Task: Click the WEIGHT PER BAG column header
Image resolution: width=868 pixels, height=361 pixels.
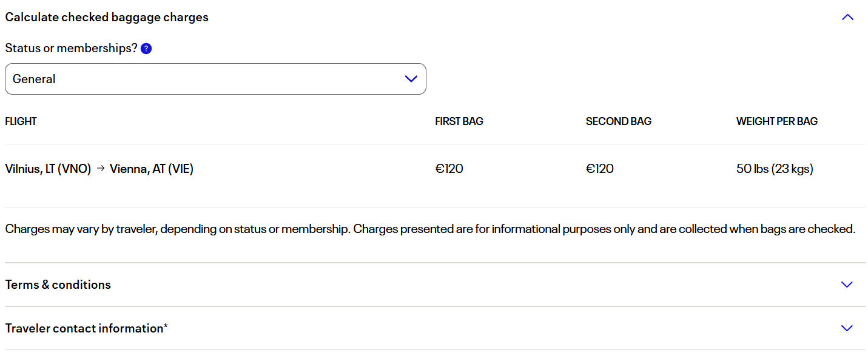Action: point(776,121)
